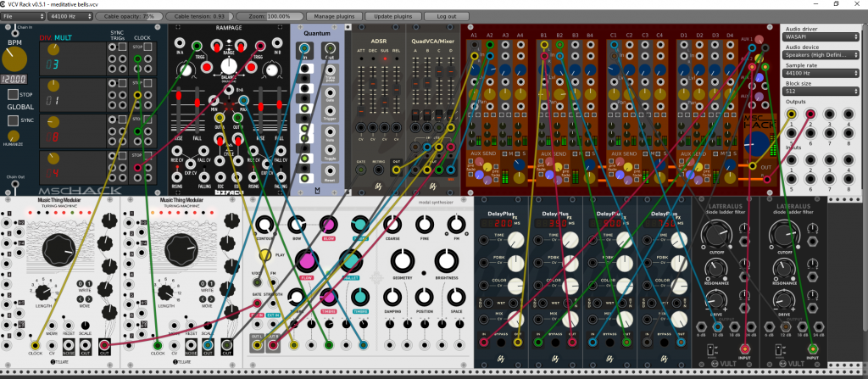Open the toolbar 44100 Hz sample rate dropdown

(x=70, y=17)
